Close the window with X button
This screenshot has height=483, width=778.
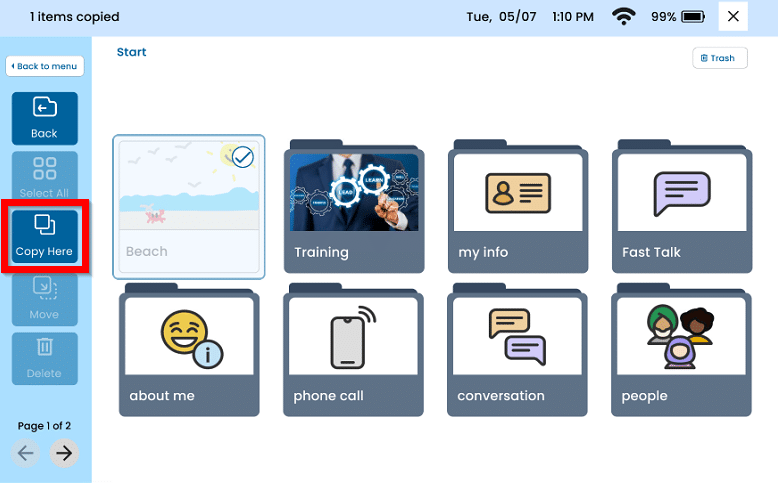coord(734,17)
